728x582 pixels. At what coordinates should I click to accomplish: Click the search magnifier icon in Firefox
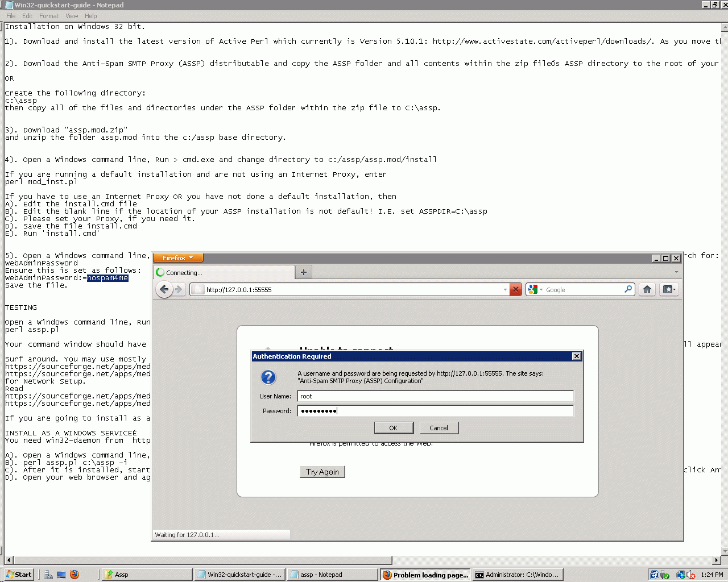click(628, 289)
